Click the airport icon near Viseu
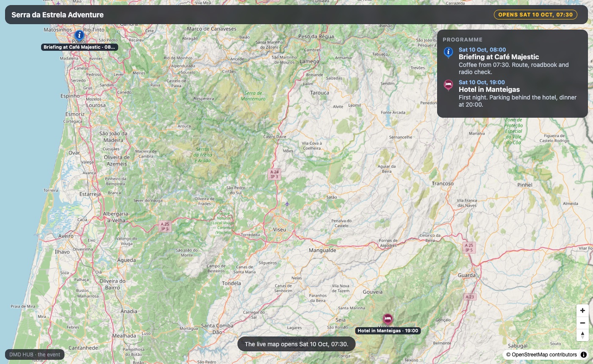Viewport: 593px width, 364px height. click(x=287, y=204)
